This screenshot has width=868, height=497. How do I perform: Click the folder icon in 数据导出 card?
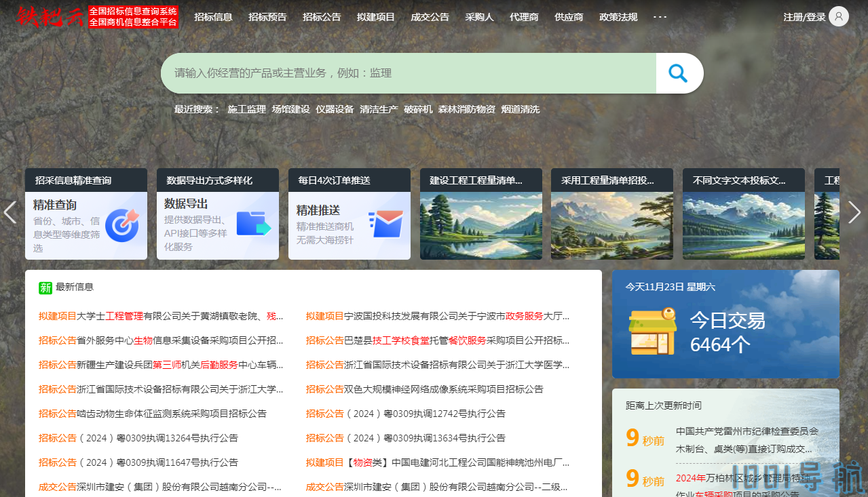coord(253,224)
